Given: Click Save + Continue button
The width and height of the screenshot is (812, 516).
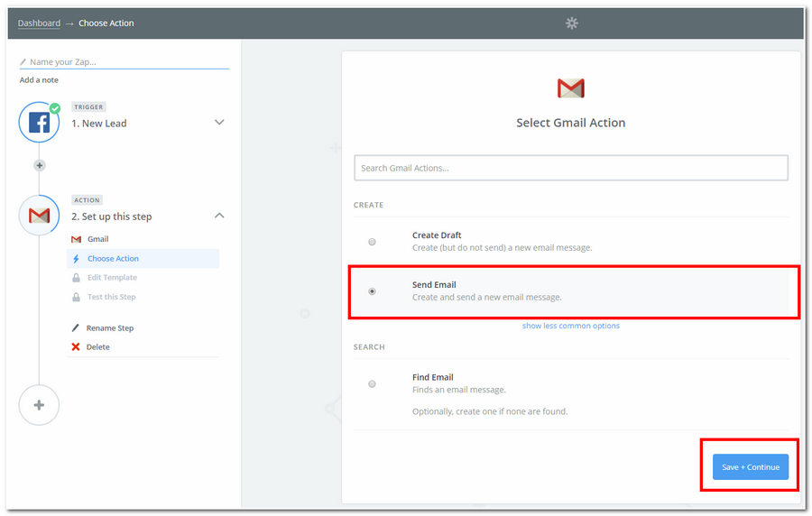Looking at the screenshot, I should 751,466.
